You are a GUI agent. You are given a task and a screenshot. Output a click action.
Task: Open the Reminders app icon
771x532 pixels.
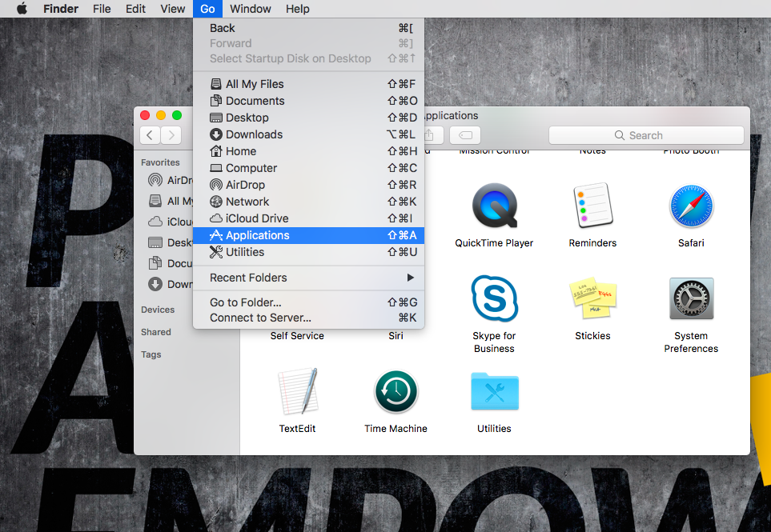pos(592,207)
